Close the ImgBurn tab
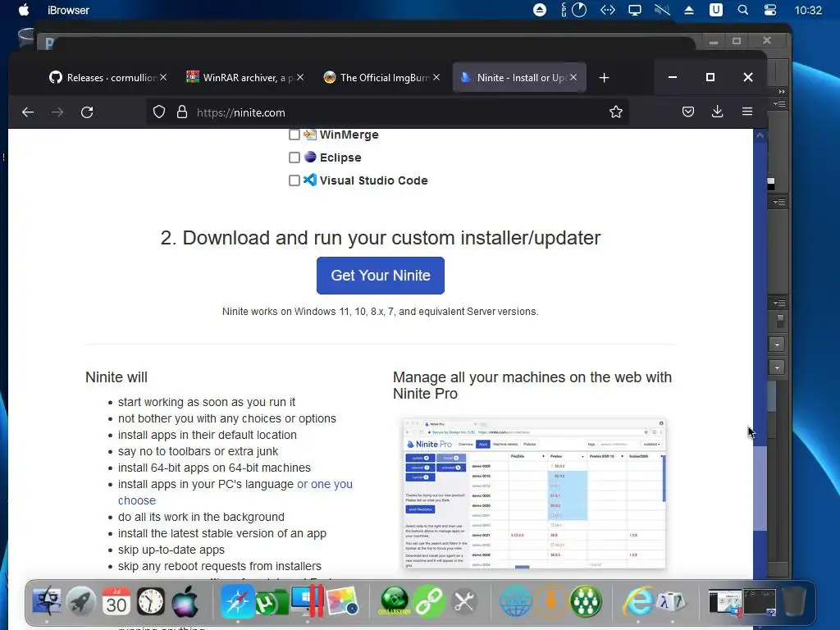 [x=436, y=78]
